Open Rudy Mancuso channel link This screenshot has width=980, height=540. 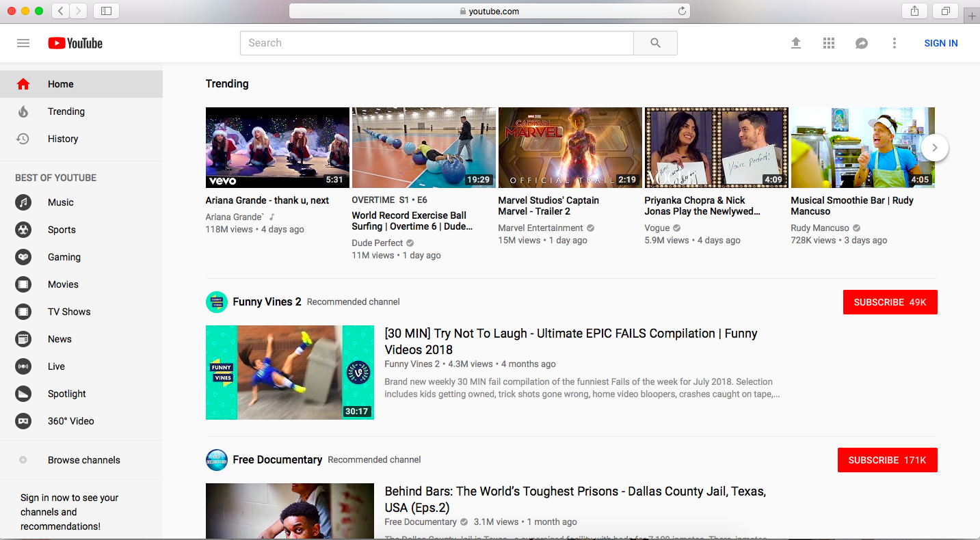[x=820, y=228]
